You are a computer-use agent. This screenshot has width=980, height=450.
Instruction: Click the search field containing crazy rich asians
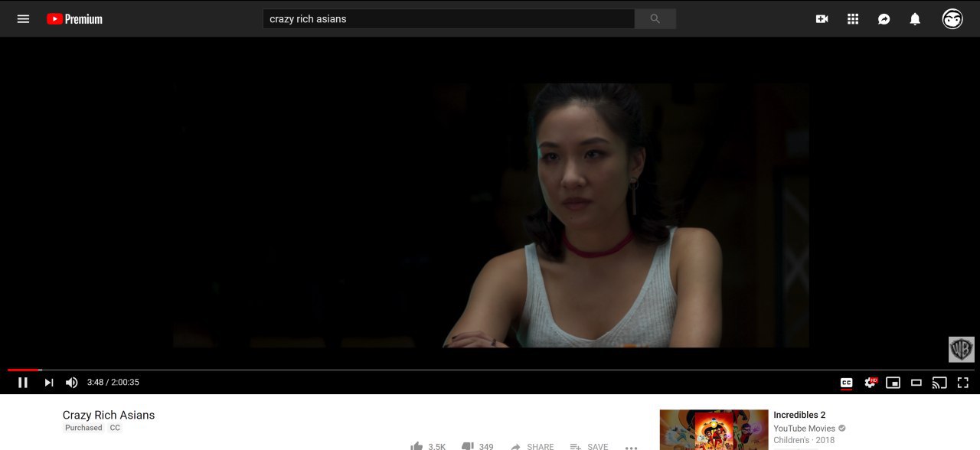coord(449,19)
